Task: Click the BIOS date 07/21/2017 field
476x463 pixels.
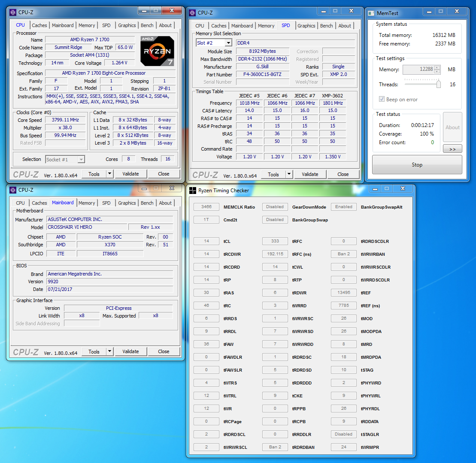Action: 109,289
